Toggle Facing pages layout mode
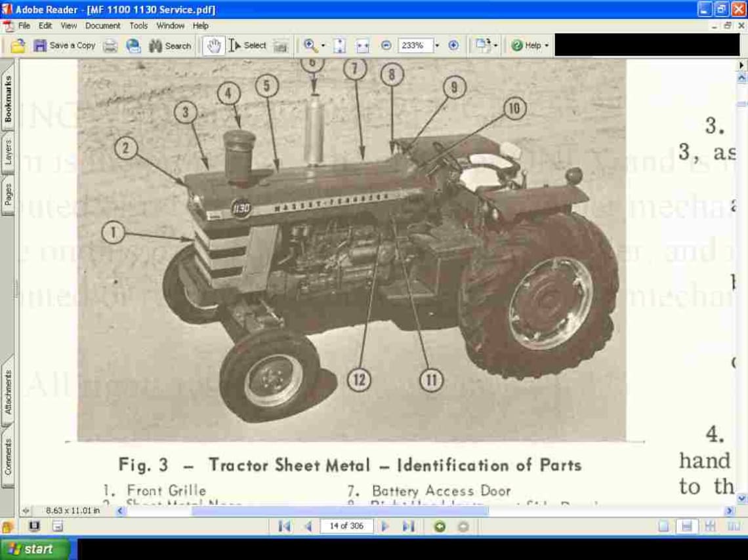748x560 pixels. point(709,526)
